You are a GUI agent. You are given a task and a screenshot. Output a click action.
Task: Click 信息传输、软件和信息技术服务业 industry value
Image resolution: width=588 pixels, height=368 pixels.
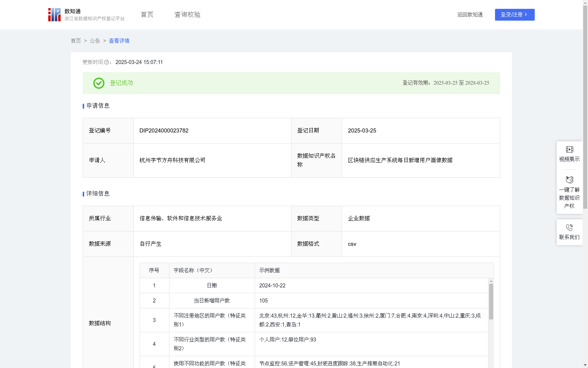coord(181,219)
